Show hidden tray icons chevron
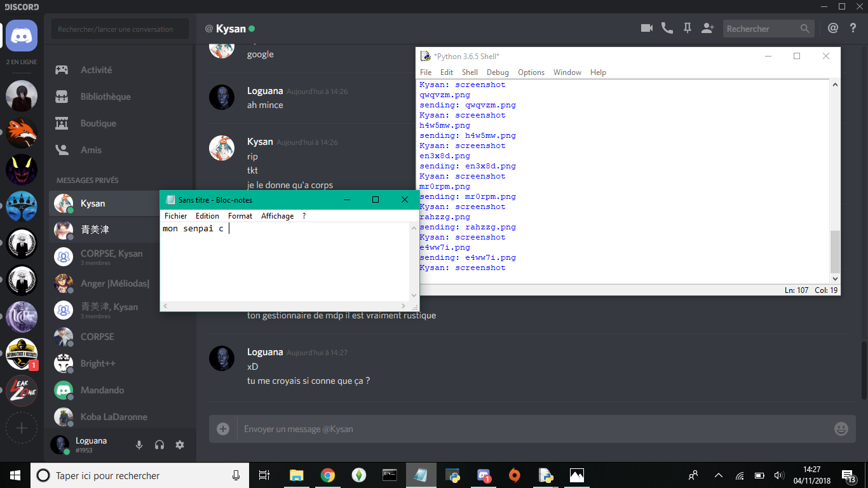The height and width of the screenshot is (488, 868). (719, 475)
